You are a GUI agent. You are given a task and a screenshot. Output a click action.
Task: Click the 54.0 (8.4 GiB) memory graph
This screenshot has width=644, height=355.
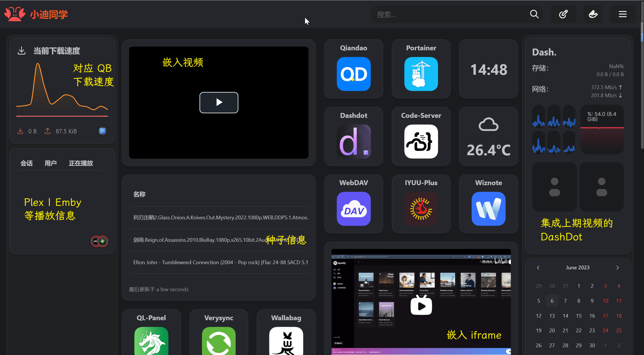(602, 129)
